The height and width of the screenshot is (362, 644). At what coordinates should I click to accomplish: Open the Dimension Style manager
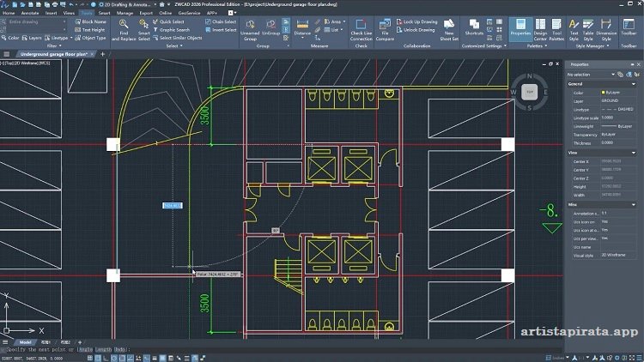[606, 29]
